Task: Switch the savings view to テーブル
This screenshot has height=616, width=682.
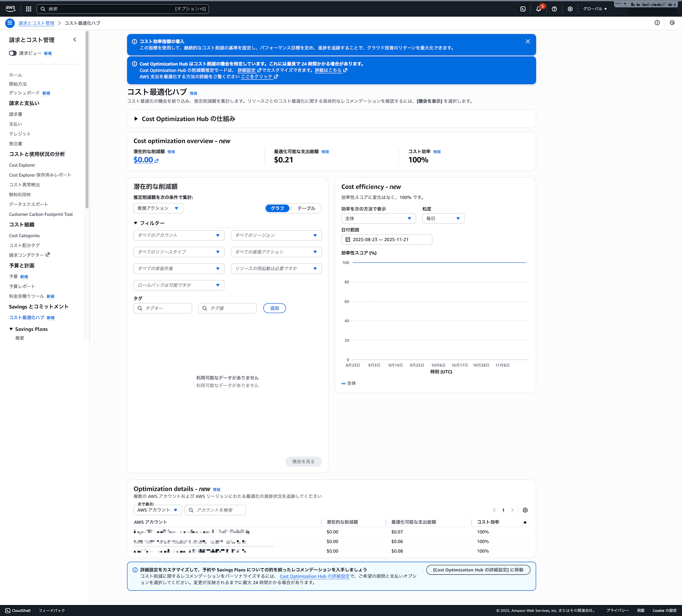Action: tap(306, 208)
